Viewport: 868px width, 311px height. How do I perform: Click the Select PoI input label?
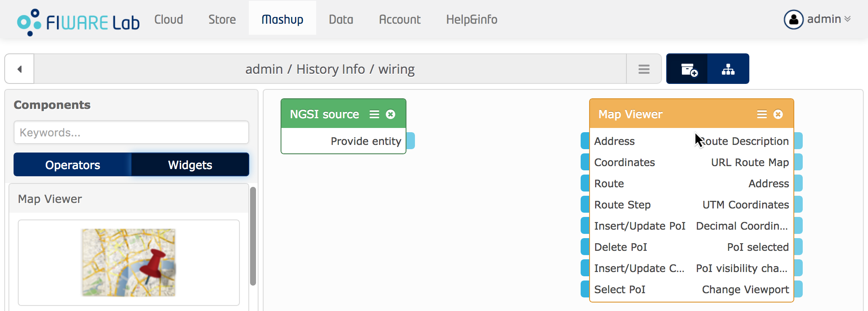tap(620, 289)
